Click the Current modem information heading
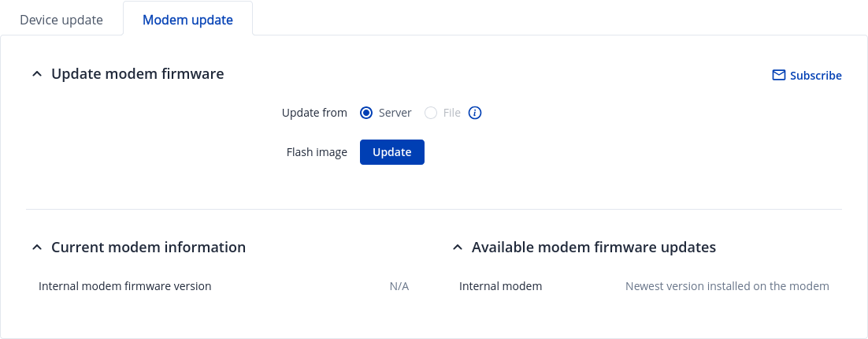Image resolution: width=868 pixels, height=339 pixels. (x=148, y=248)
